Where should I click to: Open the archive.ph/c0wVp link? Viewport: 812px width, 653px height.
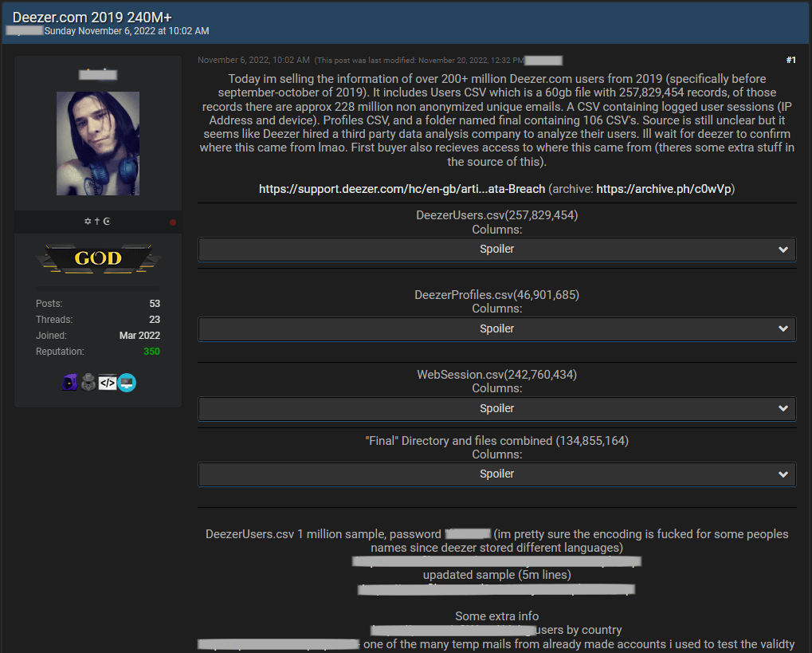click(663, 189)
